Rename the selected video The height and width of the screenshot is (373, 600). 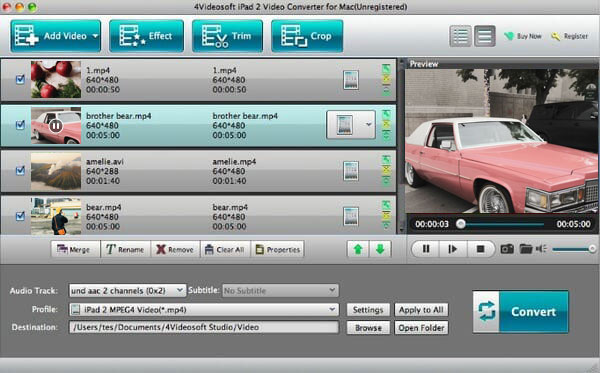pyautogui.click(x=126, y=249)
